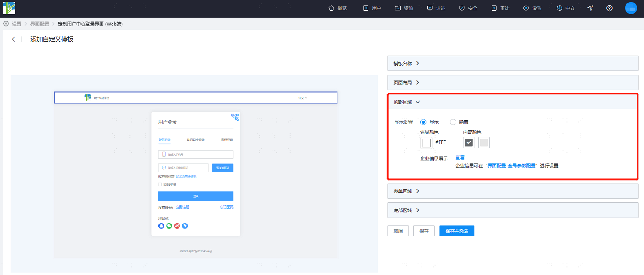Click the QQ login icon
This screenshot has height=275, width=644.
pos(161,226)
